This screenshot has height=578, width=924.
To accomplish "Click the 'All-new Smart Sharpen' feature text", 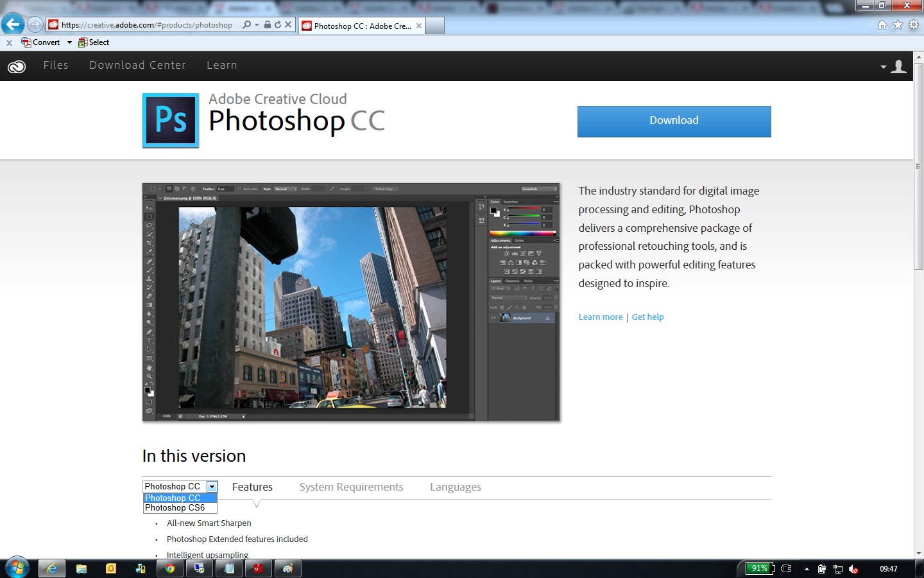I will point(209,523).
